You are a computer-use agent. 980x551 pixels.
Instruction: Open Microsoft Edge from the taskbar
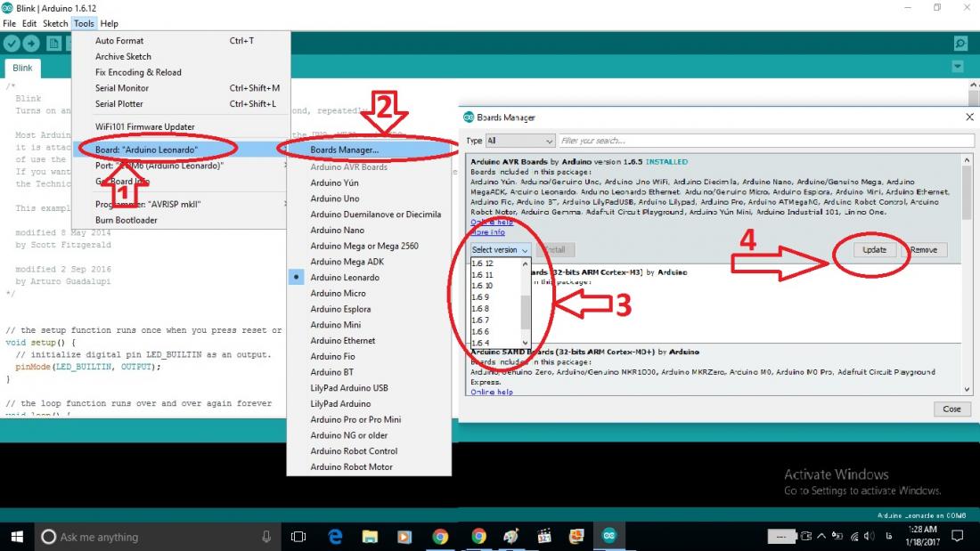336,536
